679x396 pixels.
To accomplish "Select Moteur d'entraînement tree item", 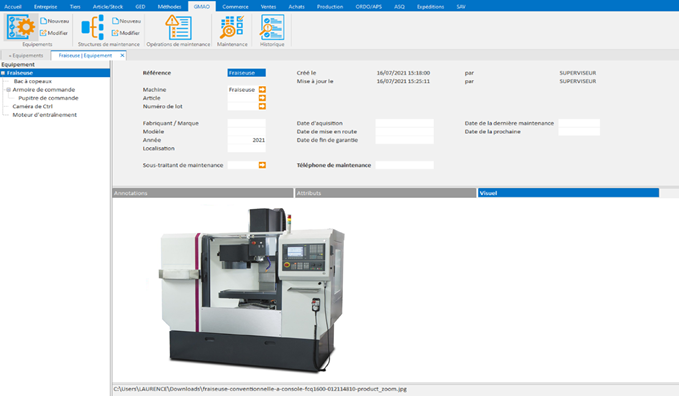I will 45,115.
